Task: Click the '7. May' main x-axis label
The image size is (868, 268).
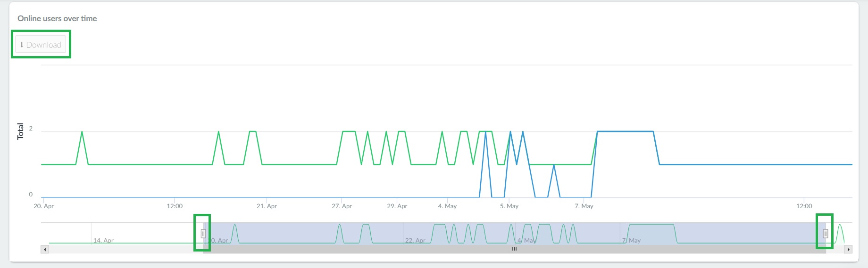Action: click(584, 206)
